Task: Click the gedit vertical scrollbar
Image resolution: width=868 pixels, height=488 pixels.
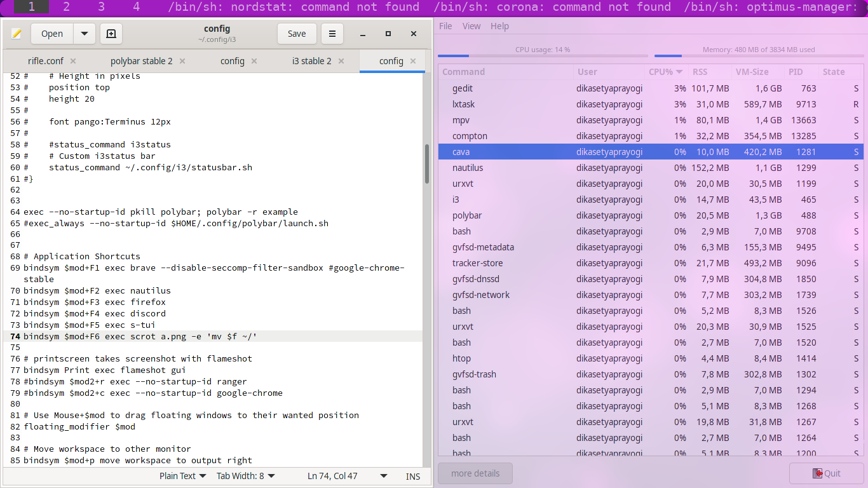Action: pos(427,164)
